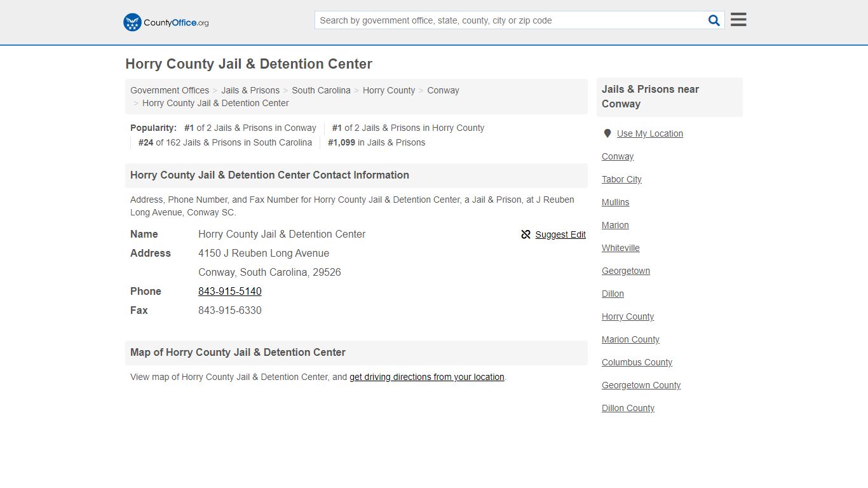Viewport: 868px width, 488px height.
Task: Click get driving directions from your location
Action: [427, 377]
